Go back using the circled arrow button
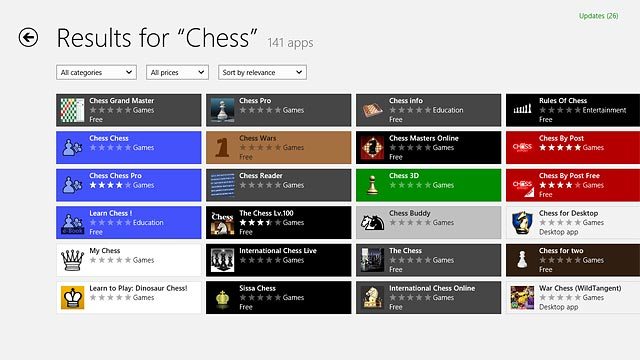This screenshot has width=640, height=360. pos(28,38)
